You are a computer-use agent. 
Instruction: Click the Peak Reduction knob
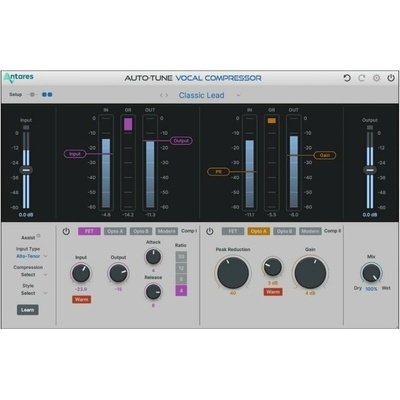(x=233, y=273)
